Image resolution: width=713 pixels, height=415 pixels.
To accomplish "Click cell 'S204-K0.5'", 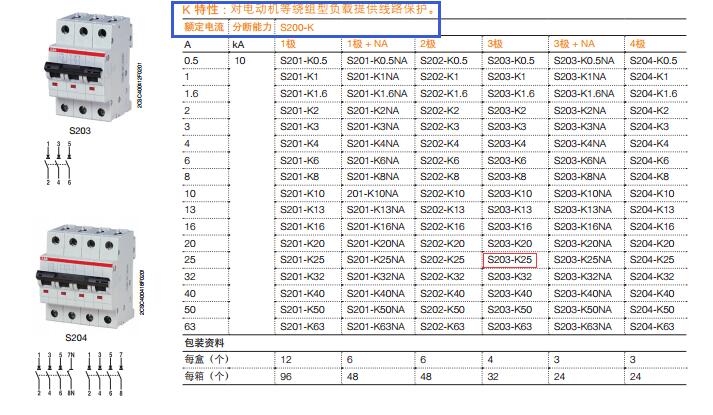I will 653,60.
